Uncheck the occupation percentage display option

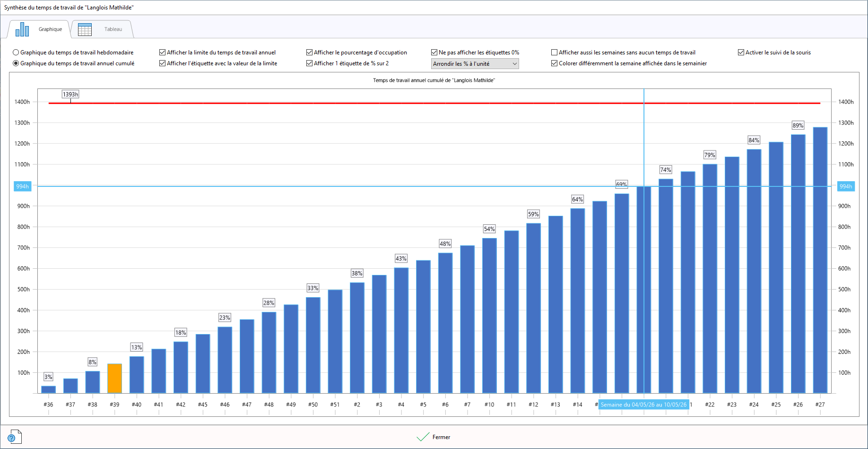310,53
